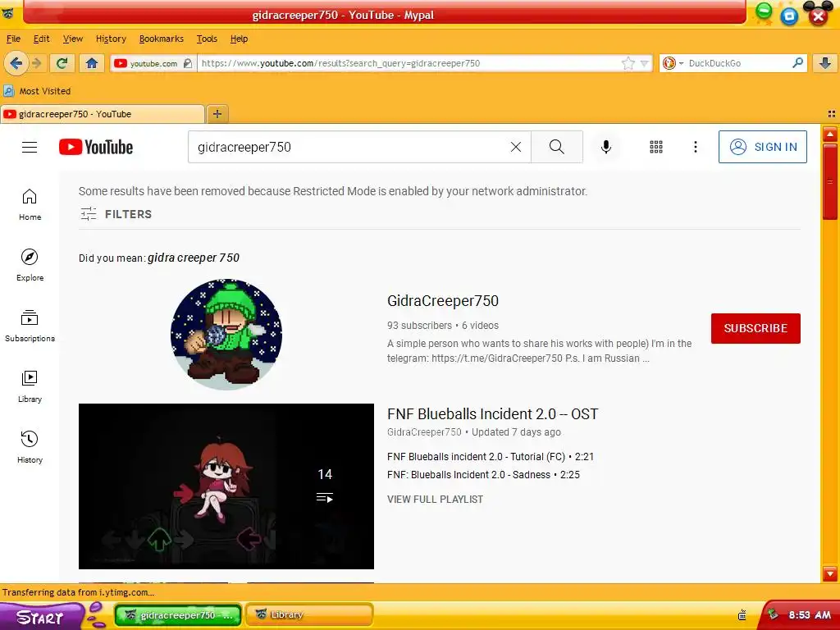Image resolution: width=840 pixels, height=630 pixels.
Task: Click the magnifier in DuckDuckGo search box
Action: coord(797,62)
